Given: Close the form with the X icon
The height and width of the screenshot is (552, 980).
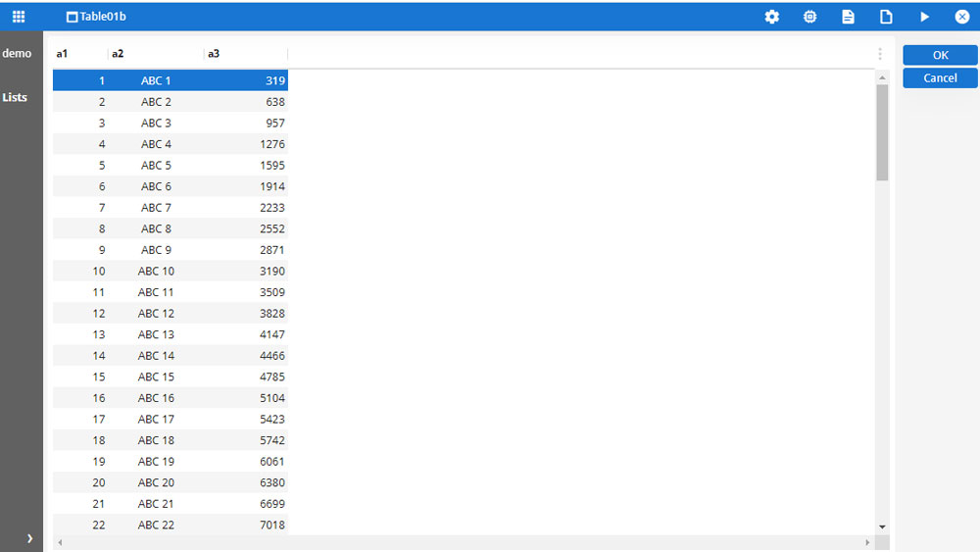Looking at the screenshot, I should [962, 17].
